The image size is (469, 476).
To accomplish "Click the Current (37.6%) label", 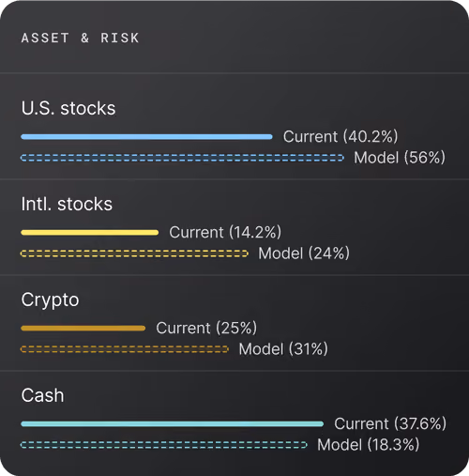I will (390, 423).
